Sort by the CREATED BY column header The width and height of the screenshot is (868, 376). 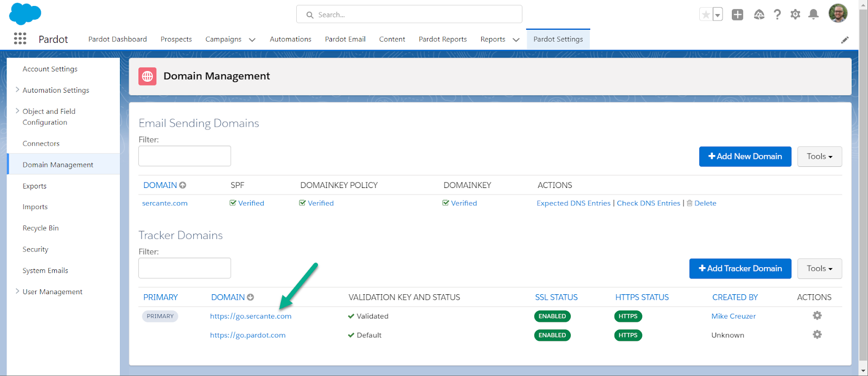[735, 297]
